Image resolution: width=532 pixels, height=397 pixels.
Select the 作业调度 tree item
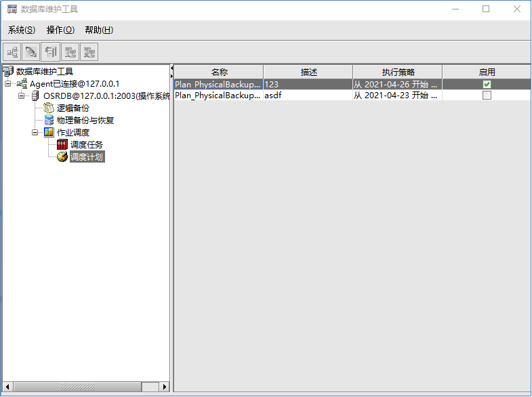point(73,133)
